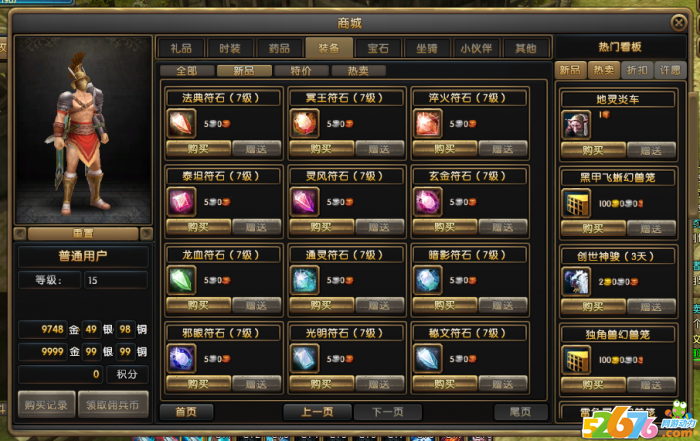Select the 黑甲飞蜥幻兽笼 cage icon
700x441 pixels.
[x=576, y=203]
